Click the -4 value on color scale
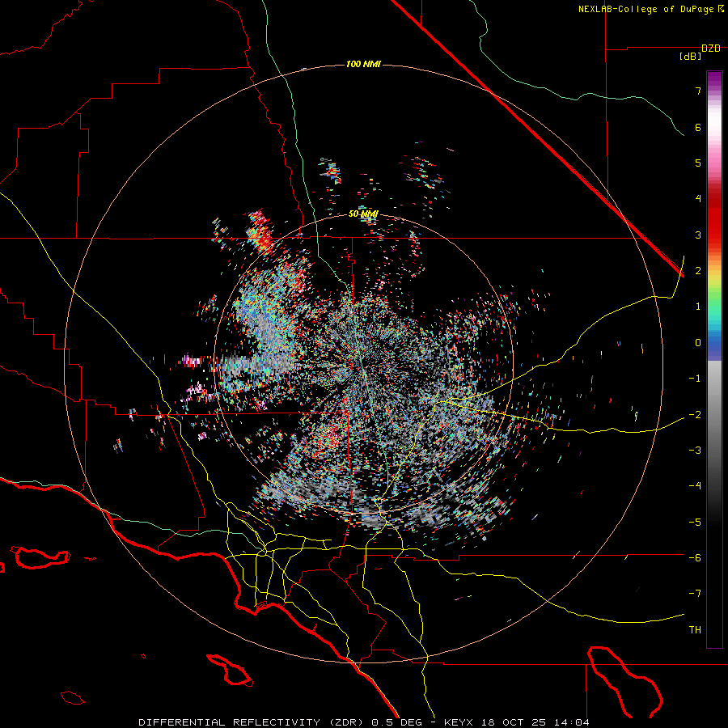 click(695, 486)
